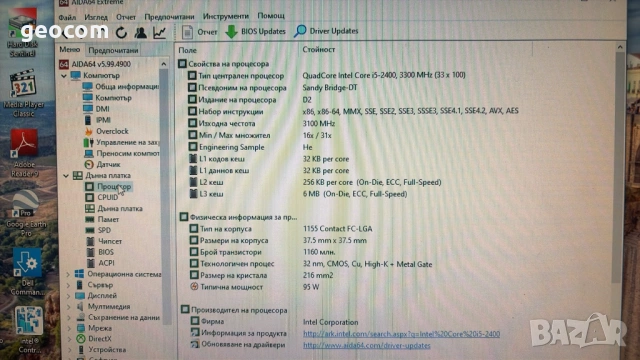This screenshot has height=360, width=640.
Task: Open the Помощ menu
Action: 271,16
